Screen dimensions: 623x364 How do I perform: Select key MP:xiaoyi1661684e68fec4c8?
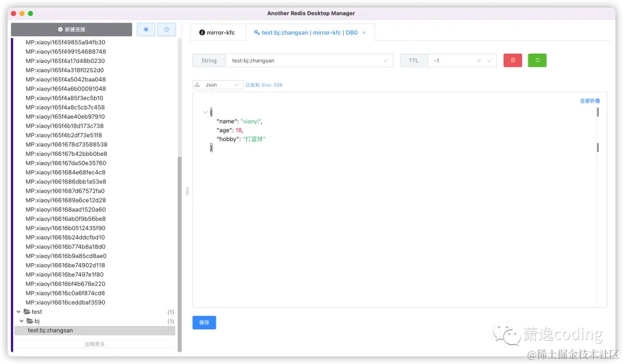coord(66,172)
